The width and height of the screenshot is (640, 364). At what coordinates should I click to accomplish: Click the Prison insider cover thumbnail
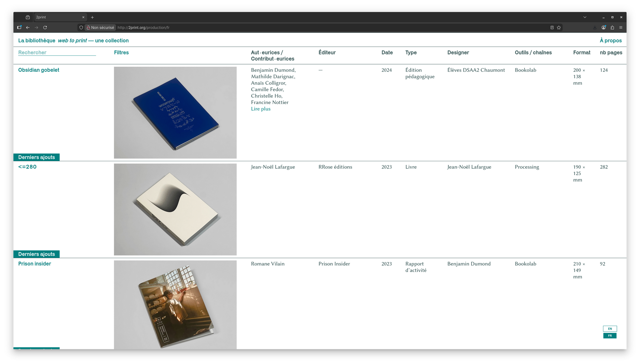click(175, 305)
